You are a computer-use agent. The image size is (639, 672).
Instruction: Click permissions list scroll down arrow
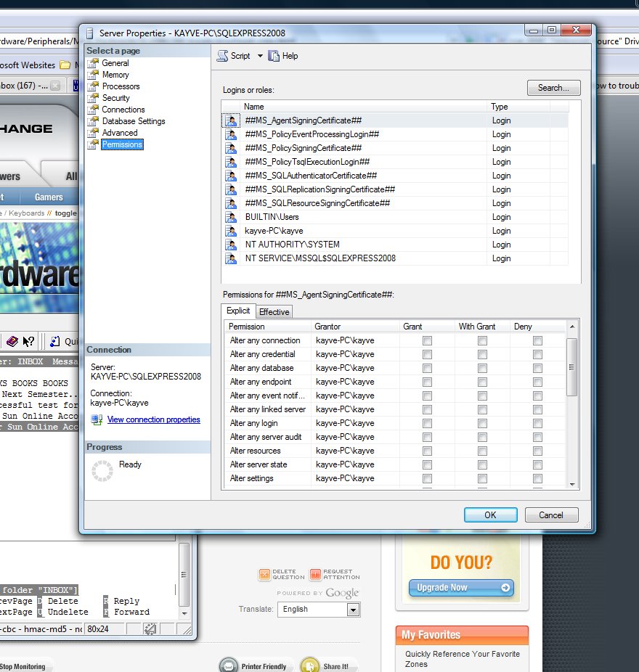pyautogui.click(x=572, y=484)
